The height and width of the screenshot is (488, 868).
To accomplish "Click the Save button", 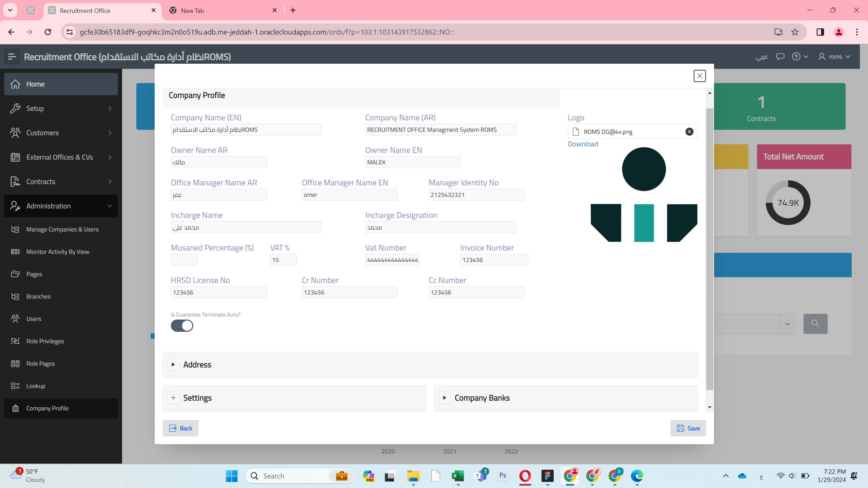I will pyautogui.click(x=688, y=428).
